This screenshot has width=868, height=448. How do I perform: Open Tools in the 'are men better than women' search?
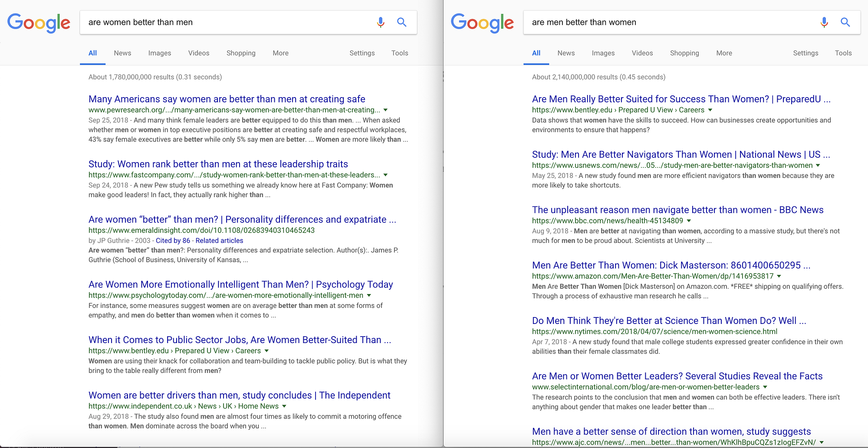pos(843,53)
